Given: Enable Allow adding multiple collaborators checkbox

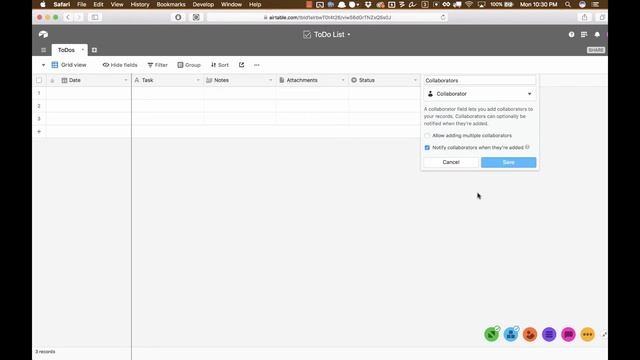Looking at the screenshot, I should click(427, 136).
